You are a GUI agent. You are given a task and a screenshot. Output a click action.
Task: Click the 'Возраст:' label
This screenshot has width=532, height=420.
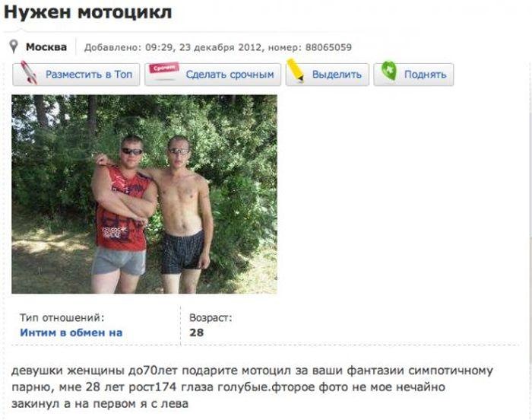coord(211,317)
